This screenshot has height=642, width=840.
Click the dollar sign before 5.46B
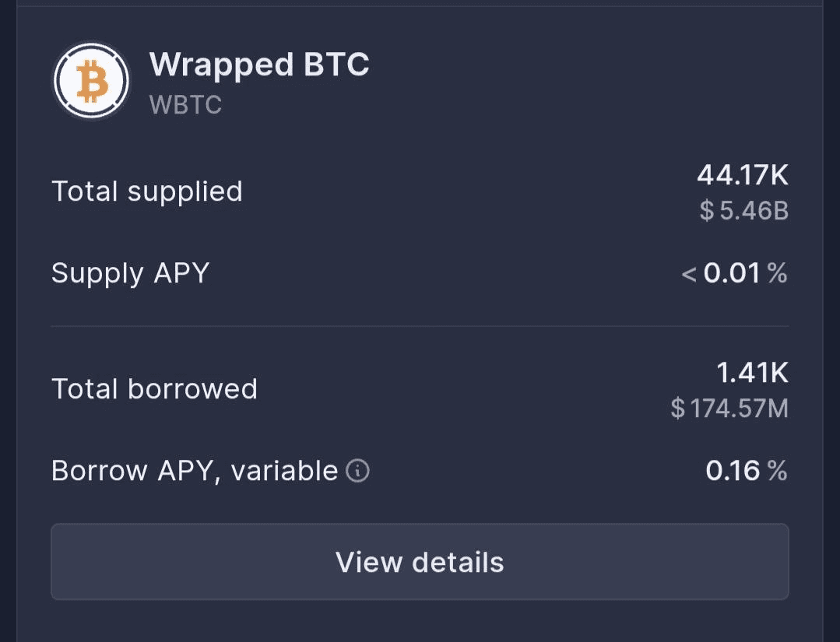707,210
